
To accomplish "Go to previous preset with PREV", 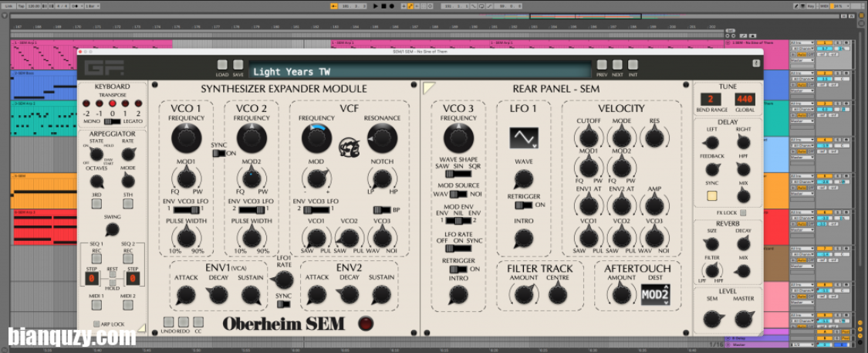I will [x=602, y=65].
